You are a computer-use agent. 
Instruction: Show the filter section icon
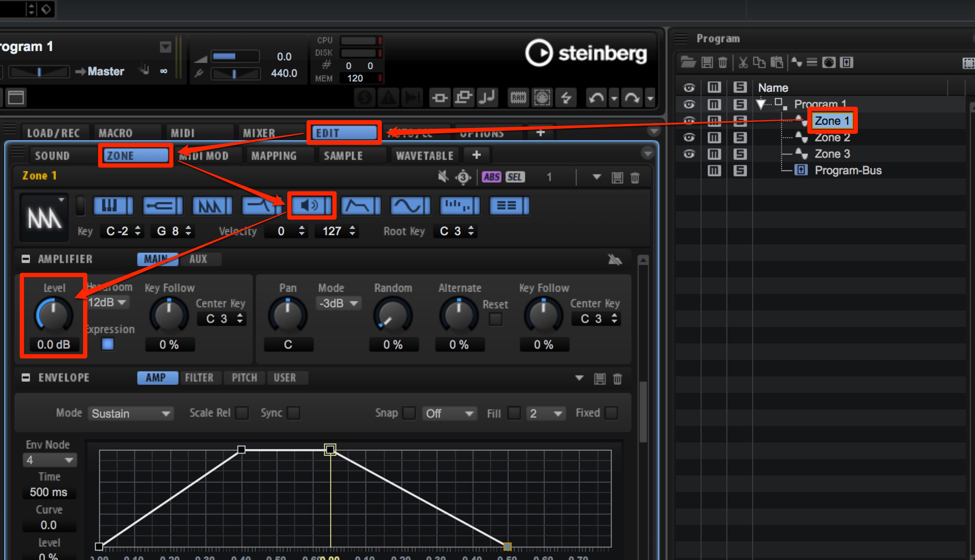click(x=262, y=206)
